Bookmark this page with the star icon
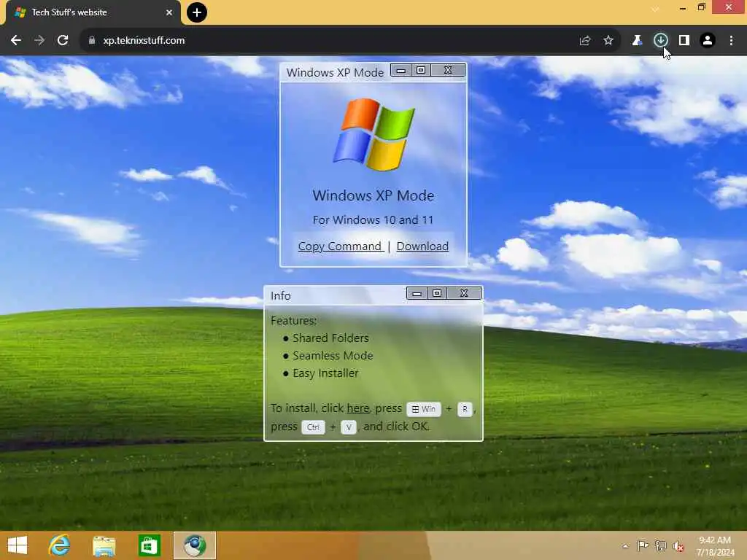 click(608, 41)
